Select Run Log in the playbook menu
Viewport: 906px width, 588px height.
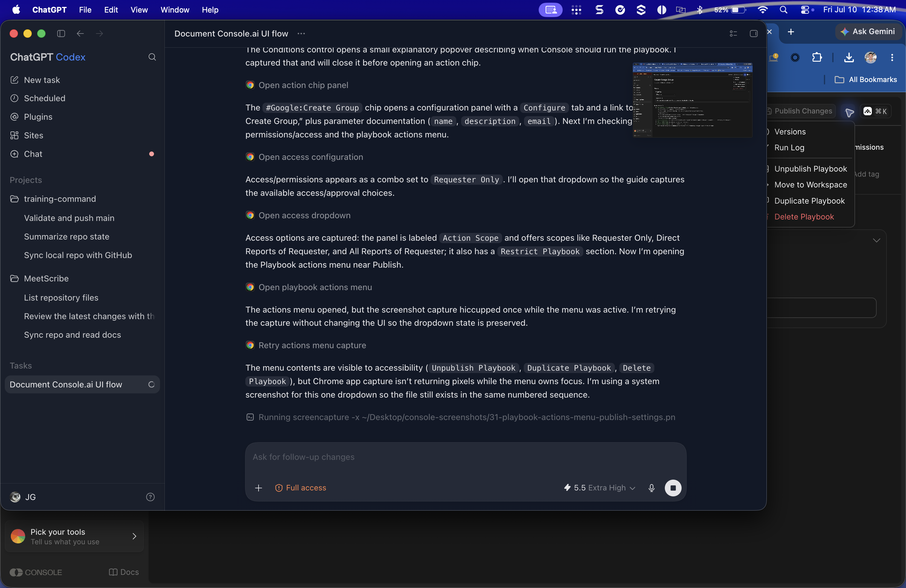coord(789,148)
